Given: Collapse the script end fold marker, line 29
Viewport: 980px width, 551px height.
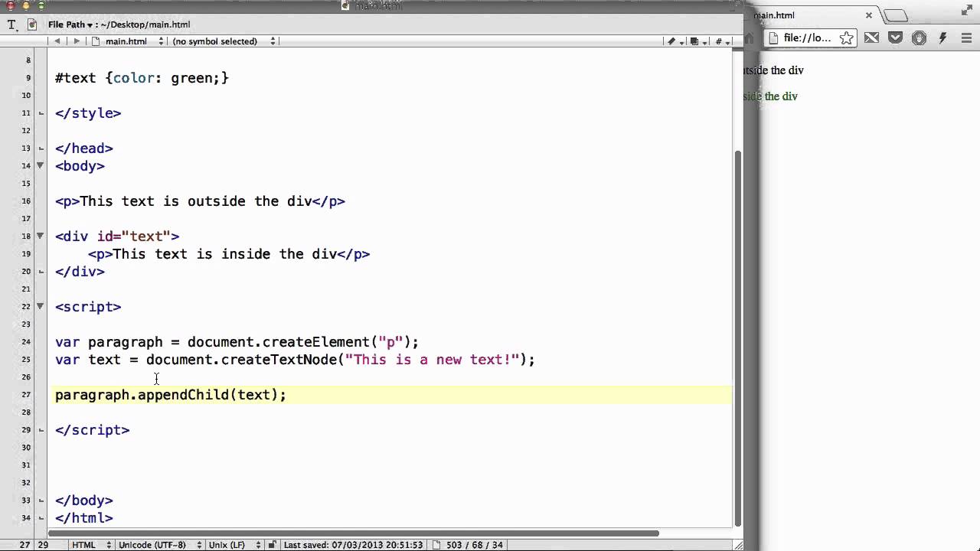Looking at the screenshot, I should click(41, 430).
